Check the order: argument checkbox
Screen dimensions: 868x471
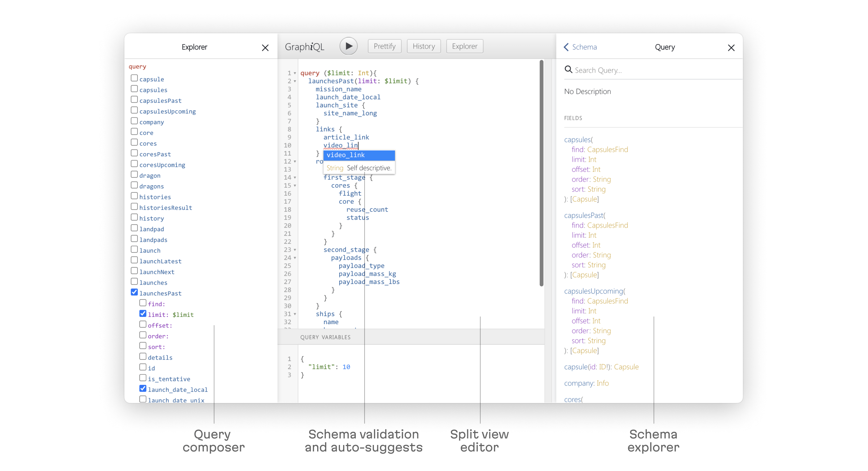click(143, 335)
